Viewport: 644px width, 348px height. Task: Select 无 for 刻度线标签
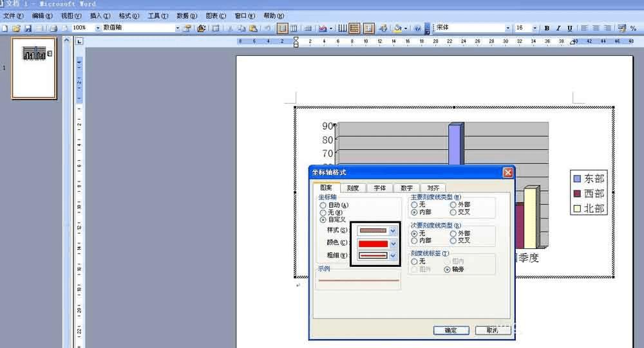point(414,261)
